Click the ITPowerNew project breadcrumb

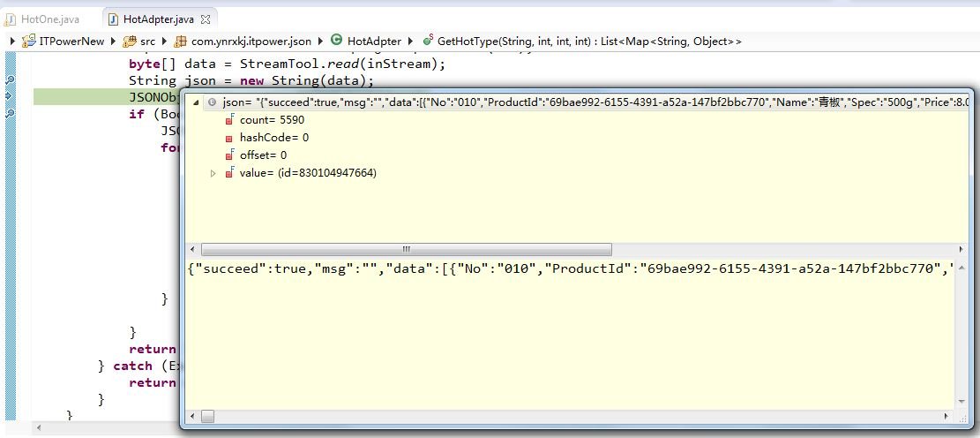71,42
